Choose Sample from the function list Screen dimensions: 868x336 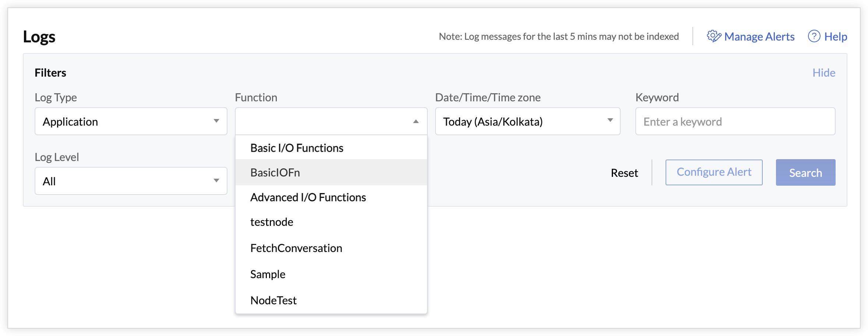pyautogui.click(x=268, y=274)
